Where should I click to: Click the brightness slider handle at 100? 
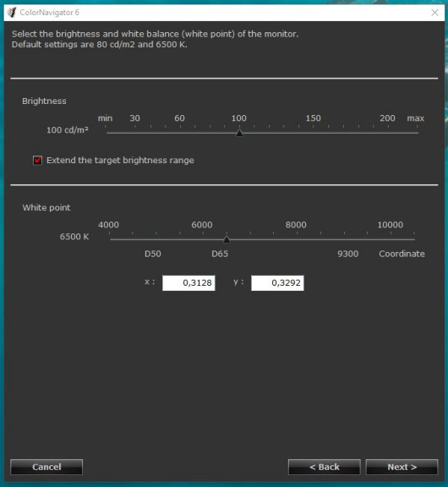click(x=239, y=133)
